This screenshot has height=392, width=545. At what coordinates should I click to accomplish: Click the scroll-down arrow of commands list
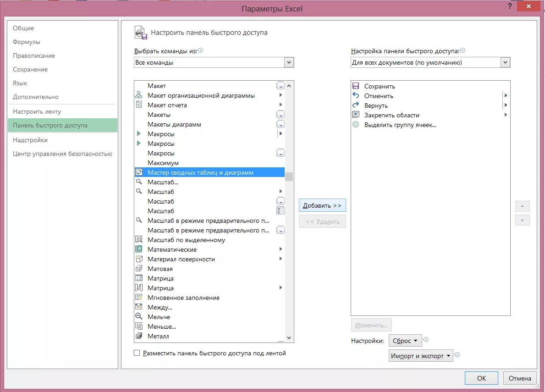(289, 337)
